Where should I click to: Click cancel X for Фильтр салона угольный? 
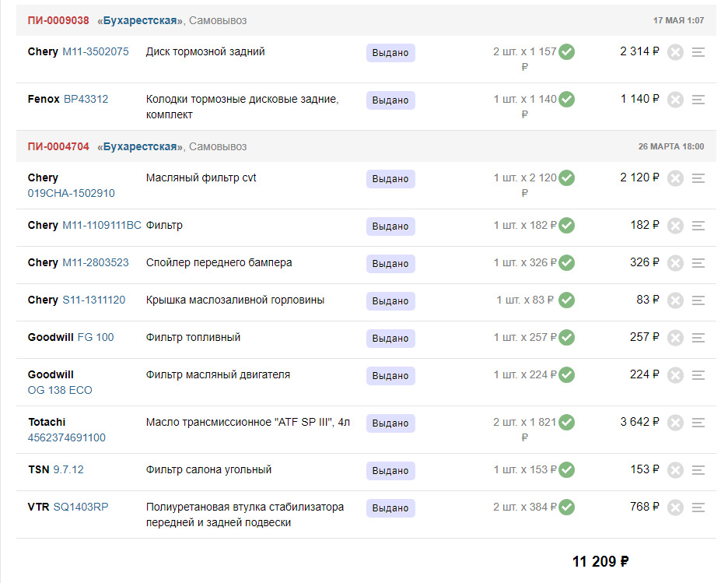click(675, 470)
